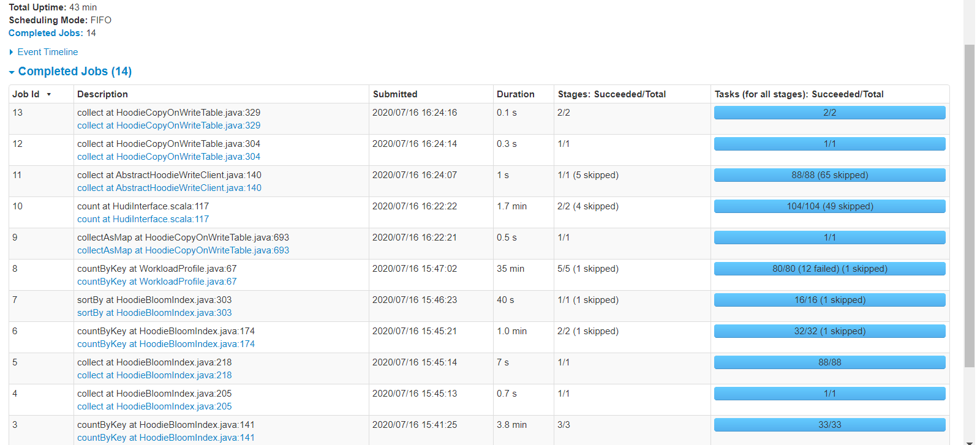Sort table by Duration column
This screenshot has height=445, width=980.
pos(516,94)
